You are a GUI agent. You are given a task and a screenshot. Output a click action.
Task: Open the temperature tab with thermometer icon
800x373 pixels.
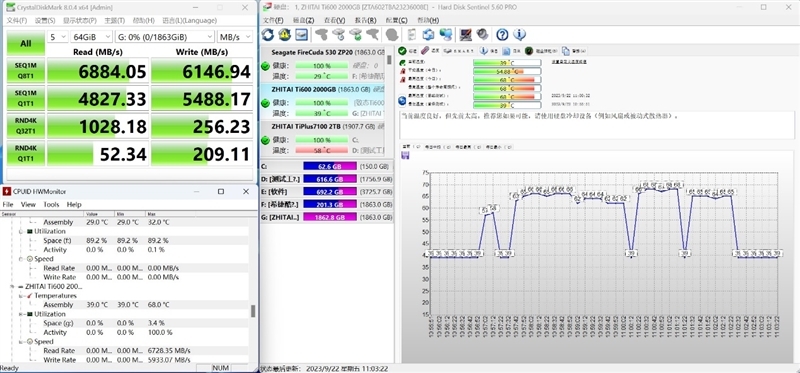[x=430, y=51]
